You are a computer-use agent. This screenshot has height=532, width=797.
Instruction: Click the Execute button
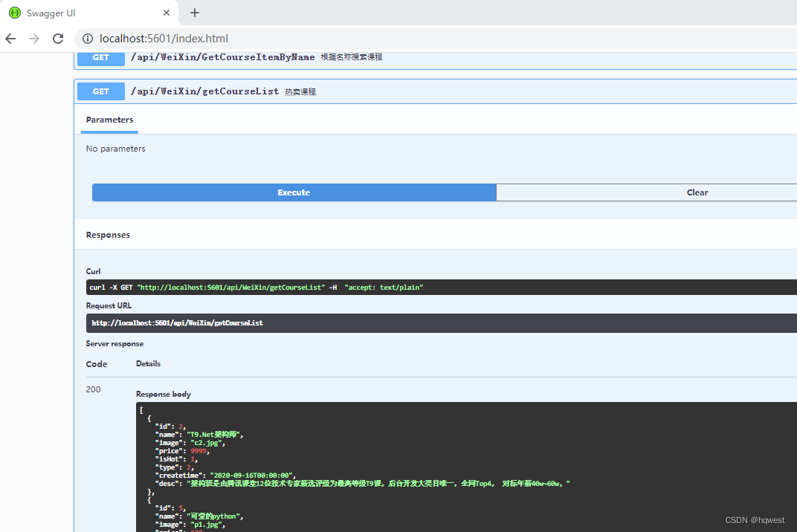point(294,192)
